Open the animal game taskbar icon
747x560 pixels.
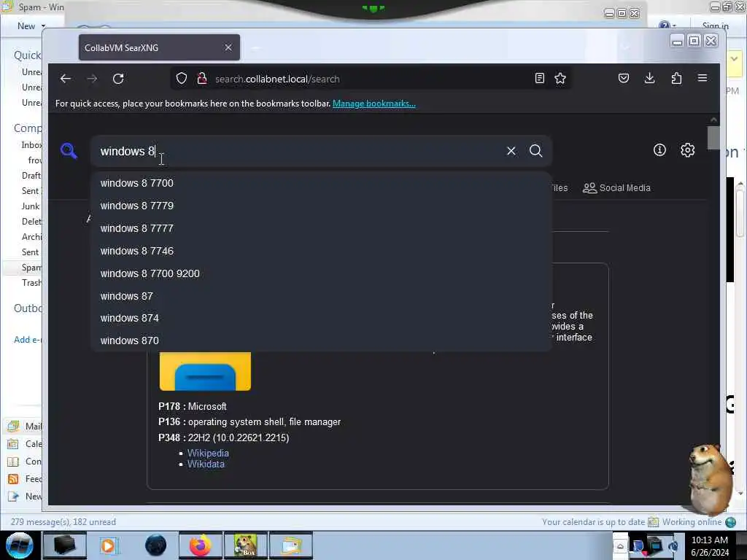point(246,545)
